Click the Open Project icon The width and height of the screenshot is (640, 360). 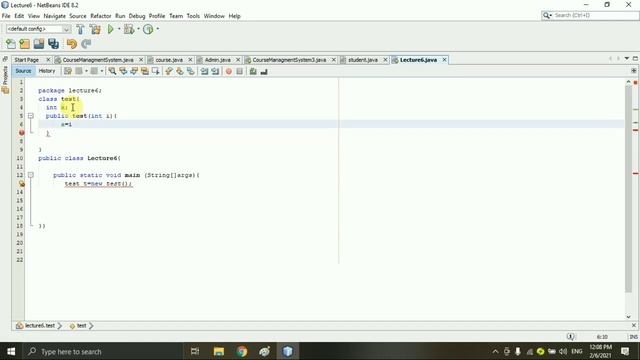(39, 44)
